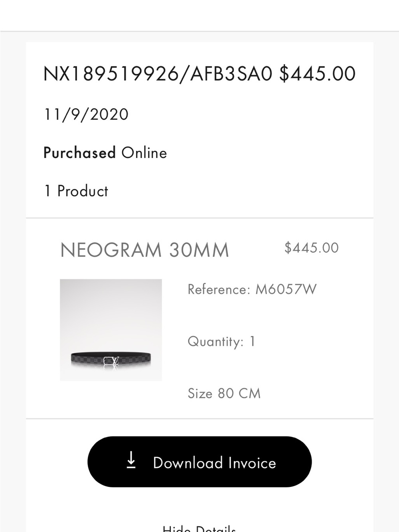Viewport: 399px width, 532px height.
Task: Click the Size 80 CM text
Action: click(224, 394)
